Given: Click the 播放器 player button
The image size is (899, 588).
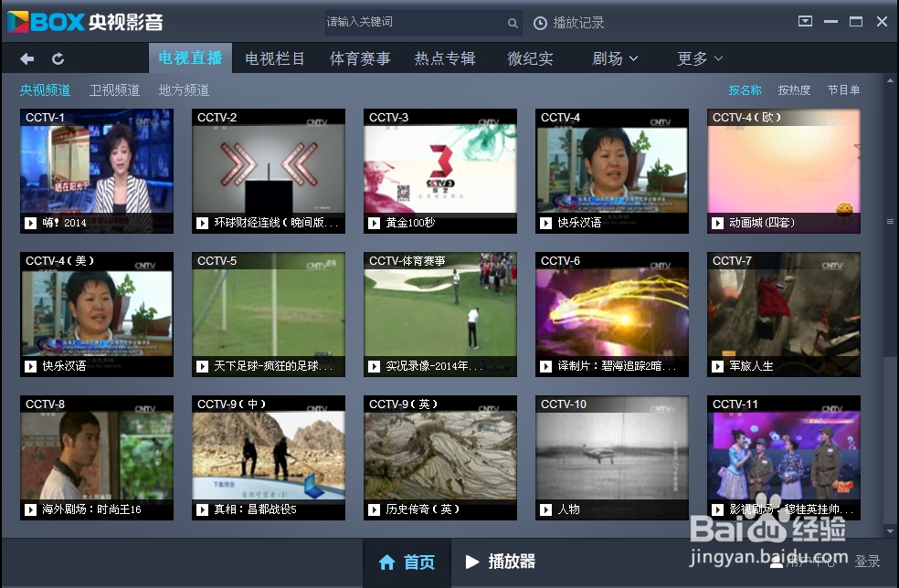Looking at the screenshot, I should pos(500,562).
